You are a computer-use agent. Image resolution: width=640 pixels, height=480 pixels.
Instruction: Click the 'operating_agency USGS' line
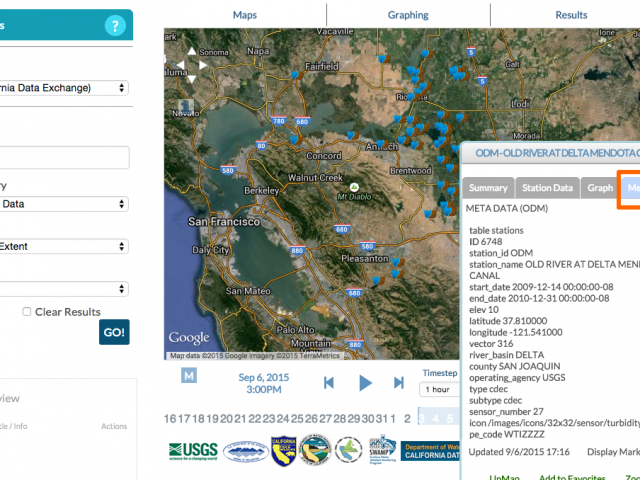point(517,378)
